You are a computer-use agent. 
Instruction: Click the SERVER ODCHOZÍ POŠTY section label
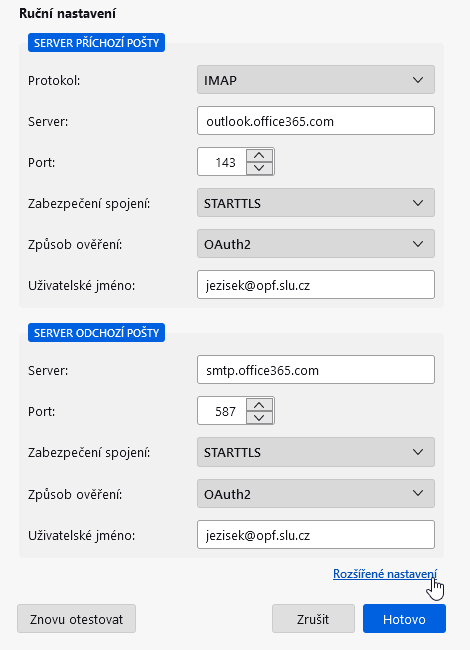point(97,333)
